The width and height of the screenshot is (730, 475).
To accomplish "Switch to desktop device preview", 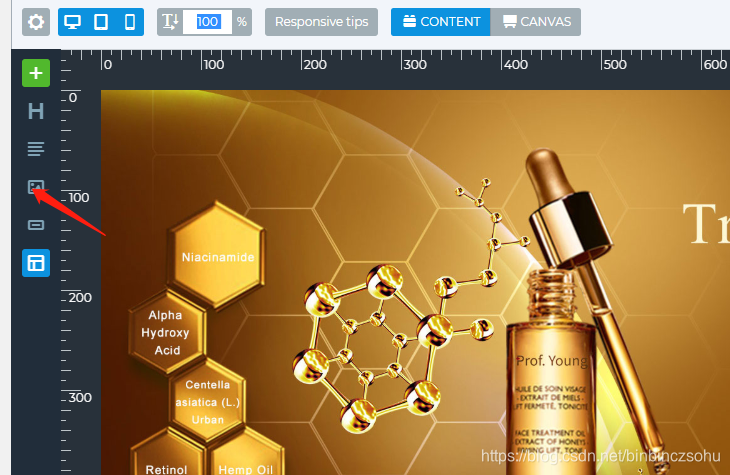I will (72, 22).
